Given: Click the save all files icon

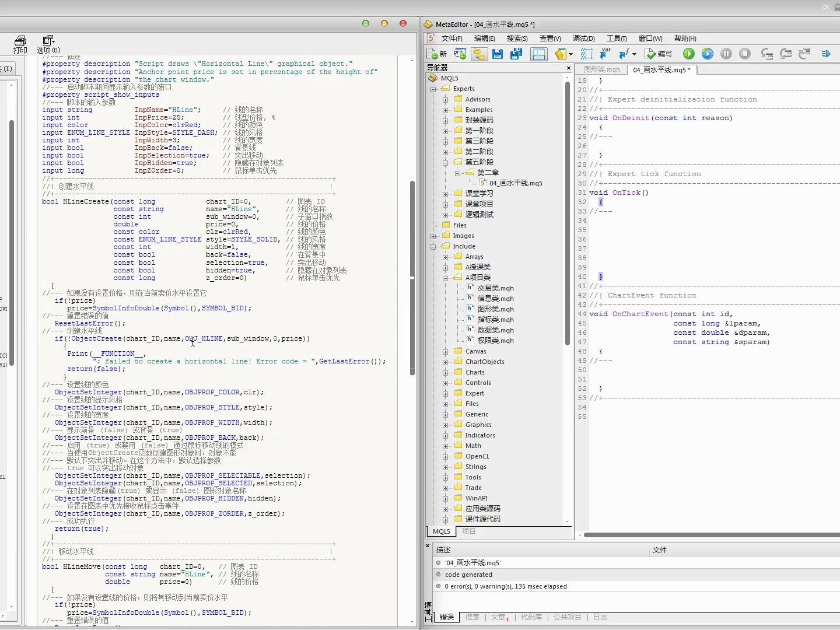Looking at the screenshot, I should (x=516, y=54).
